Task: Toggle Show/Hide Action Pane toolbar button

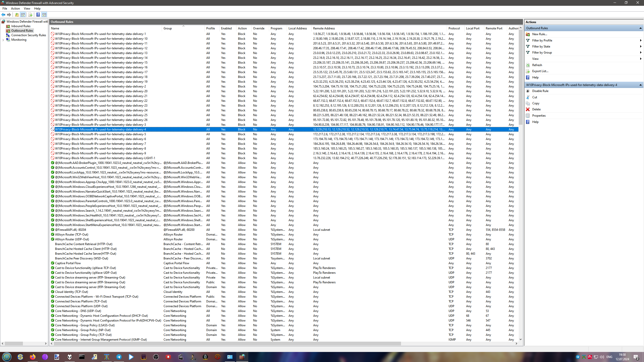Action: (44, 15)
